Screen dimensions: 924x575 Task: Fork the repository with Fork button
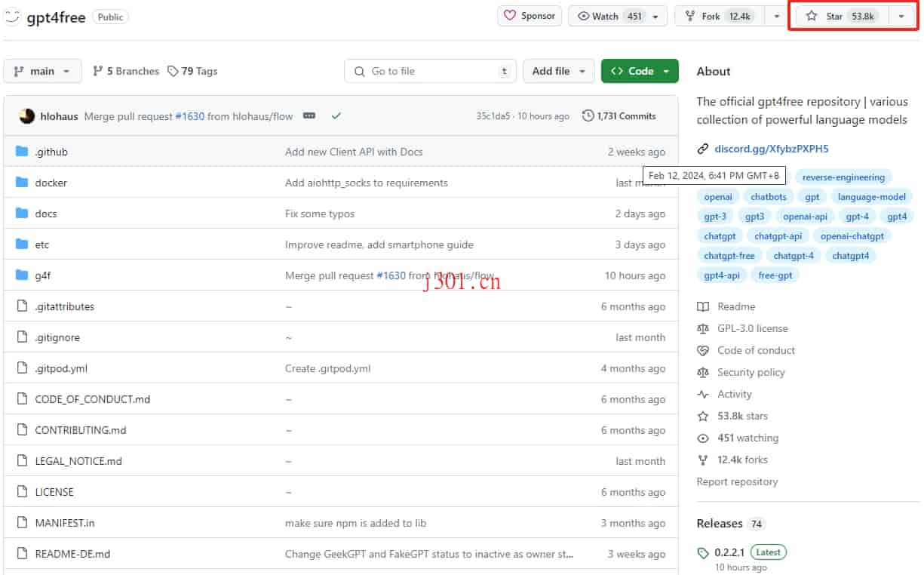(720, 16)
